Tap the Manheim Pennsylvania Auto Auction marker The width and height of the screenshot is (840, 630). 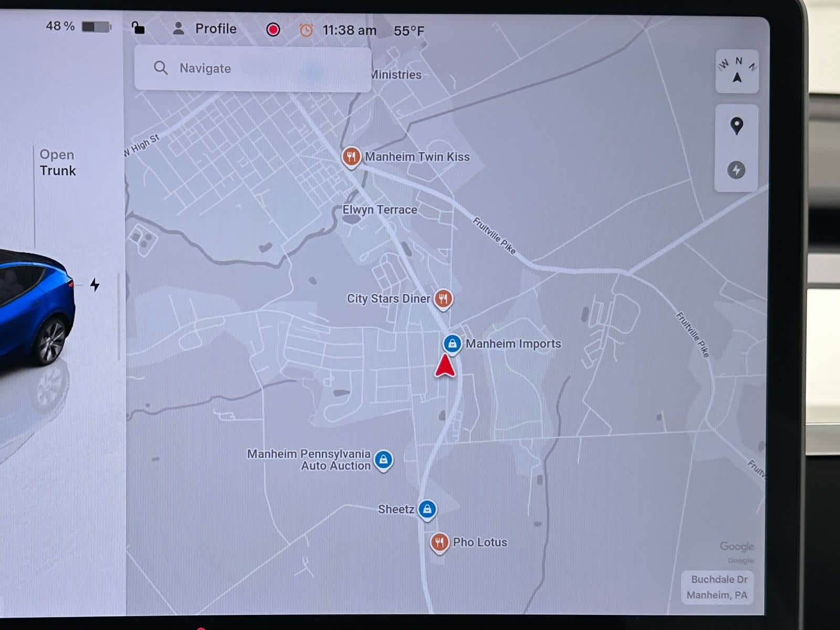(384, 460)
